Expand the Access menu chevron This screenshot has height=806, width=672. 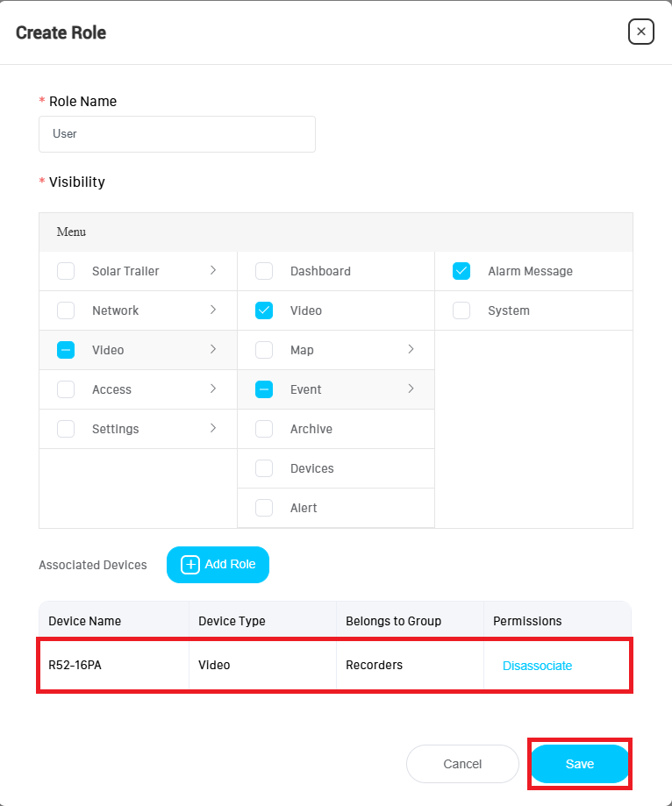pos(213,389)
